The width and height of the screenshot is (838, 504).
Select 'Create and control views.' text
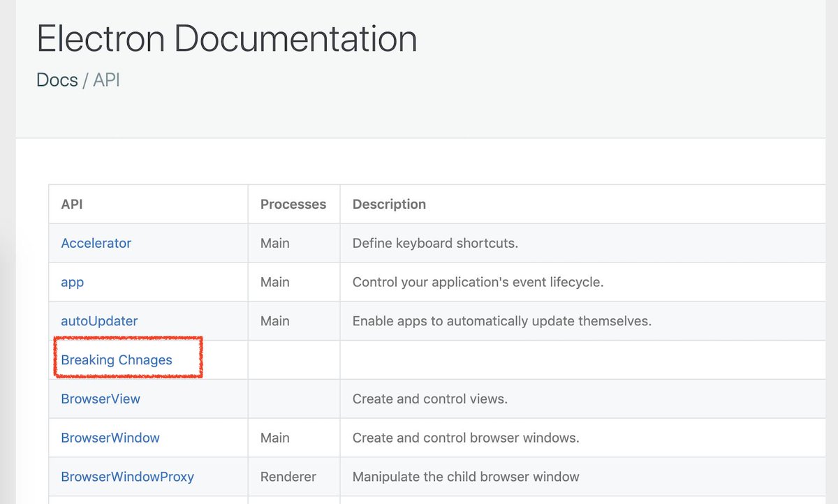pos(430,399)
